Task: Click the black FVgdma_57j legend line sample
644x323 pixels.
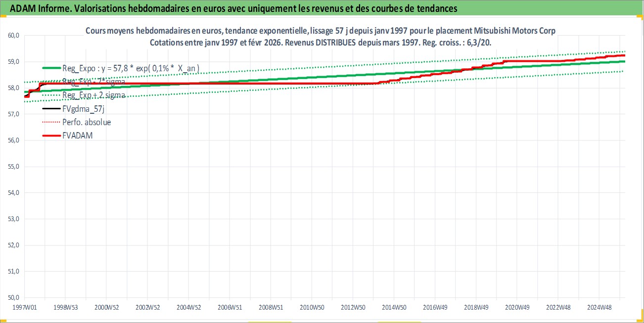Action: tap(51, 108)
